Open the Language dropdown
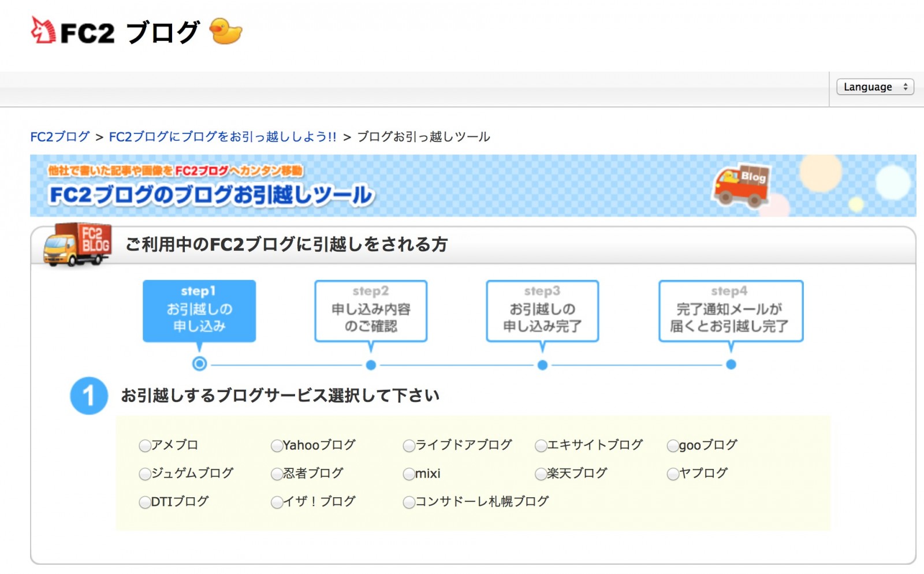This screenshot has height=574, width=924. click(x=875, y=87)
